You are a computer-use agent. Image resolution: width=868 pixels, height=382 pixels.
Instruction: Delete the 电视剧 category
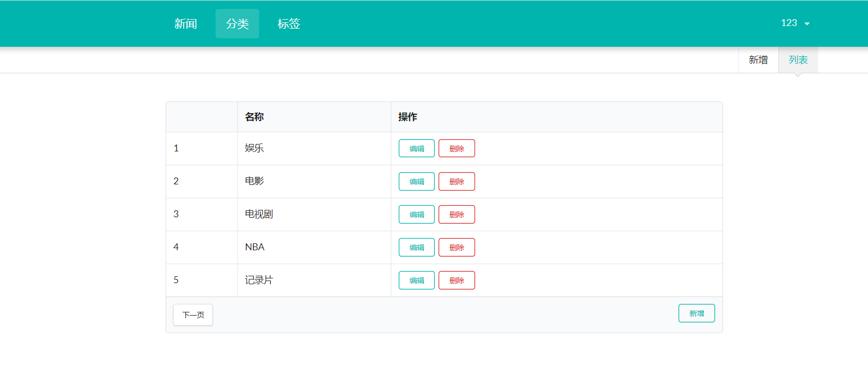click(x=457, y=214)
